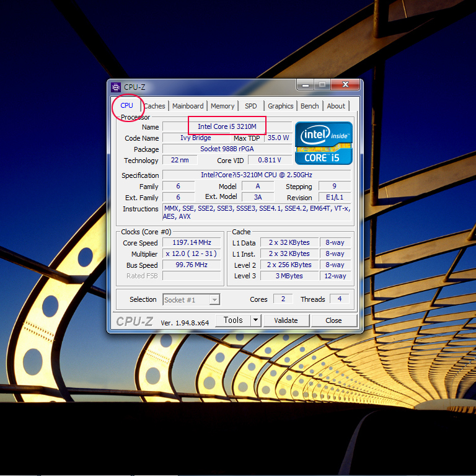Viewport: 476px width, 476px height.
Task: Click the CPU-Z title bar icon
Action: click(x=116, y=87)
